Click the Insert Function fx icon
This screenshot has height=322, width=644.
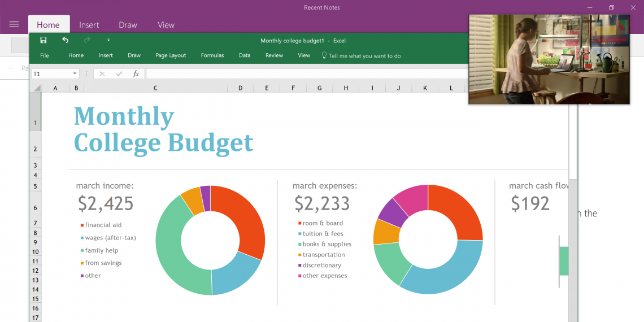click(136, 73)
